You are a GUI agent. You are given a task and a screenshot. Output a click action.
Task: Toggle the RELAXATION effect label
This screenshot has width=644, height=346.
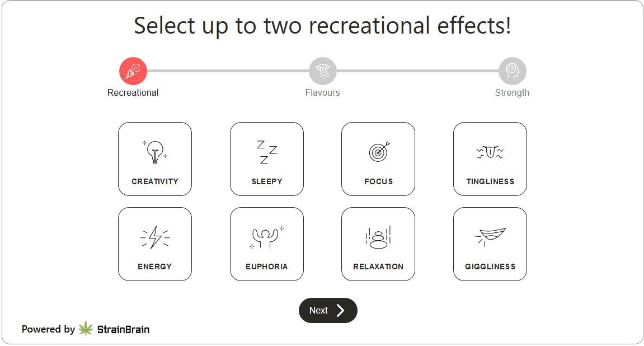(x=378, y=266)
